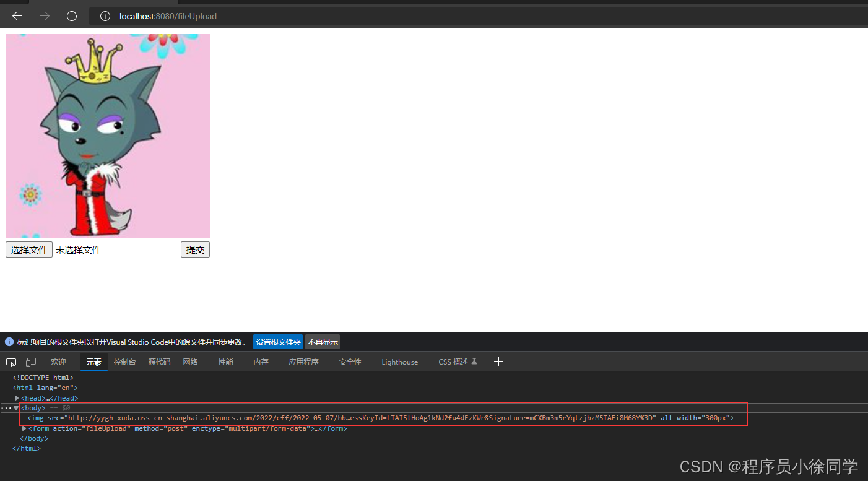868x481 pixels.
Task: Click the browser back arrow
Action: tap(17, 16)
